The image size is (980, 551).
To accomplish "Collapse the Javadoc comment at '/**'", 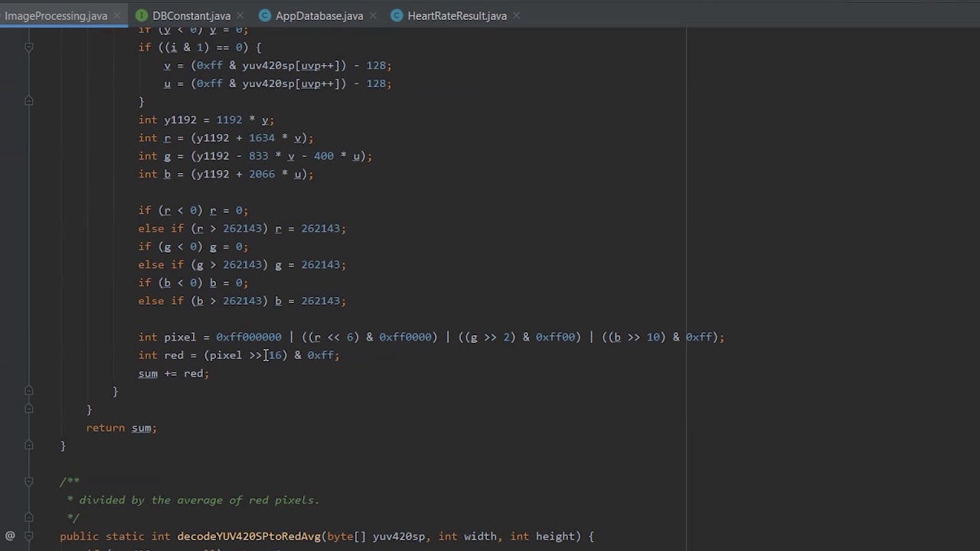I will click(28, 481).
